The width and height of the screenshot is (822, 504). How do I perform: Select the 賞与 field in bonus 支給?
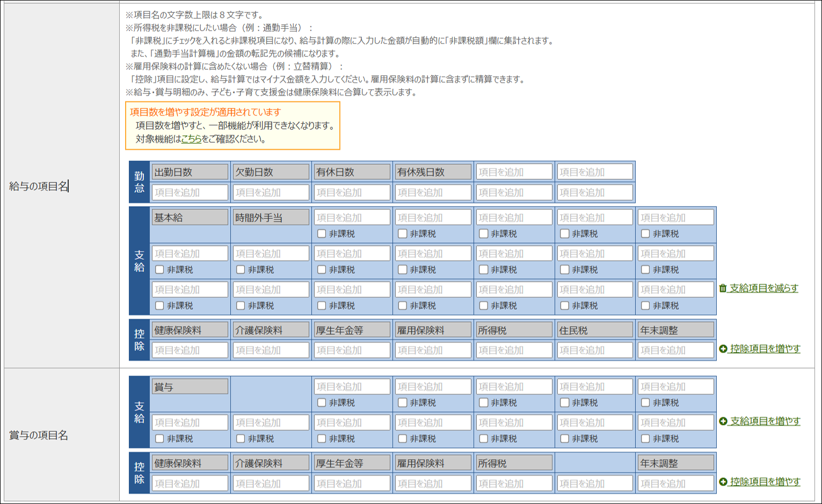point(190,387)
